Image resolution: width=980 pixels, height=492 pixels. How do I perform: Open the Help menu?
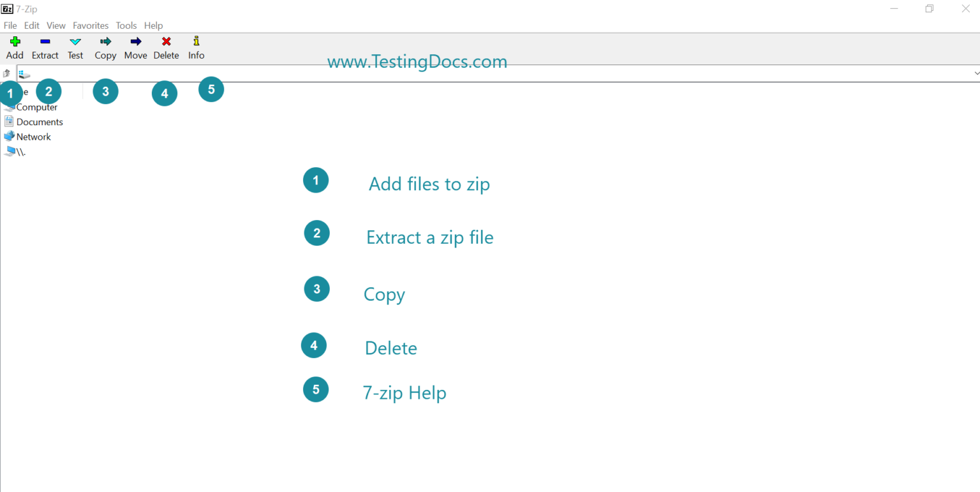(153, 26)
